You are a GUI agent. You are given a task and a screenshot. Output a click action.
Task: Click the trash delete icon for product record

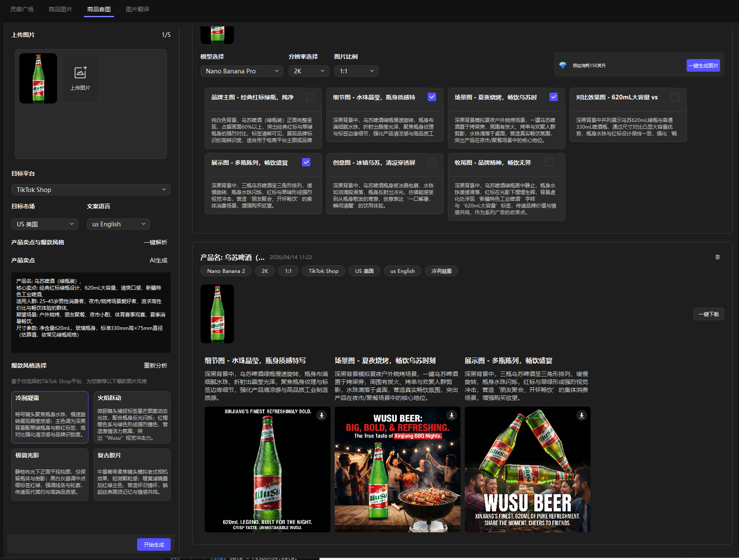tap(717, 257)
